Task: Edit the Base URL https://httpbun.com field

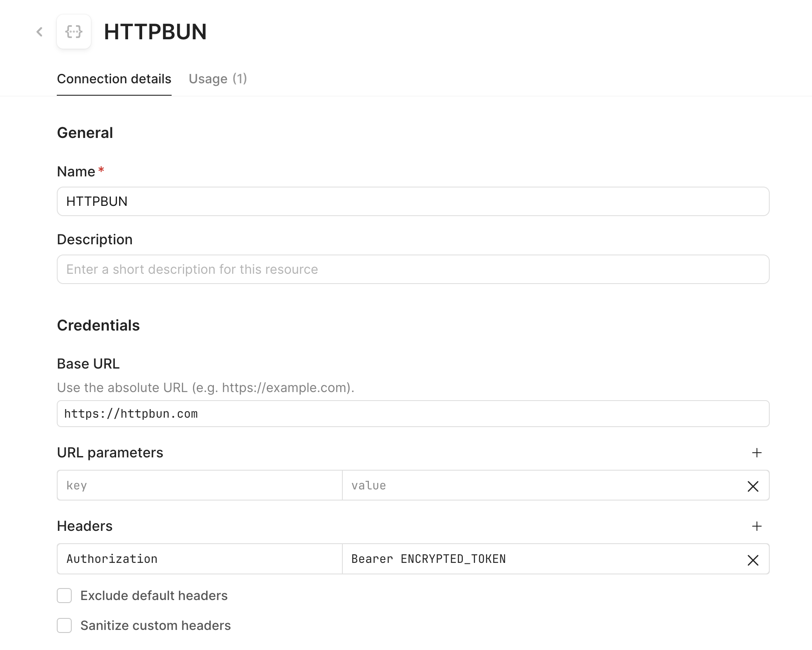Action: 413,413
